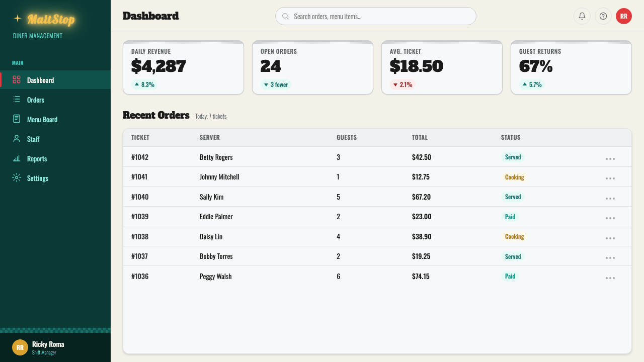
Task: Click the Staff person icon
Action: (x=17, y=139)
